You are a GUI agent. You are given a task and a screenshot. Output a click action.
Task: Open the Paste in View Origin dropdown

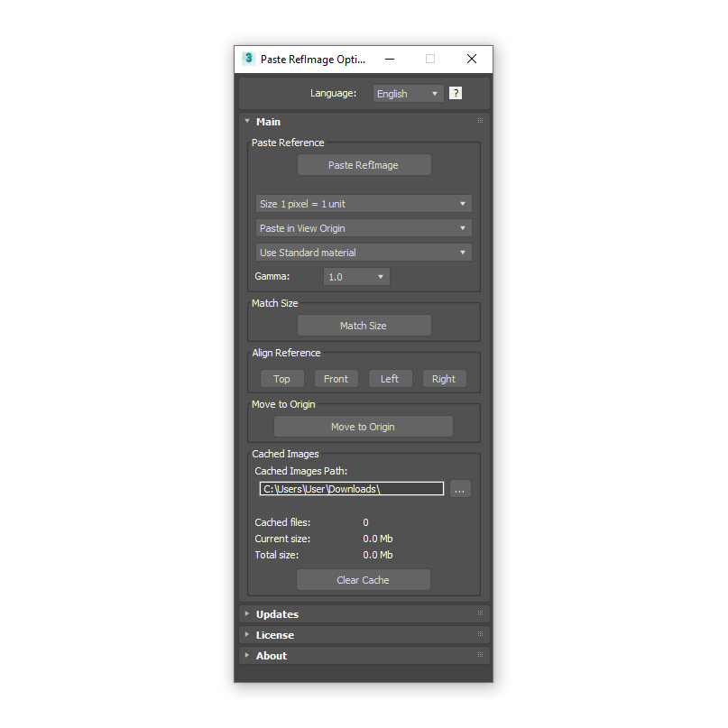tap(364, 228)
